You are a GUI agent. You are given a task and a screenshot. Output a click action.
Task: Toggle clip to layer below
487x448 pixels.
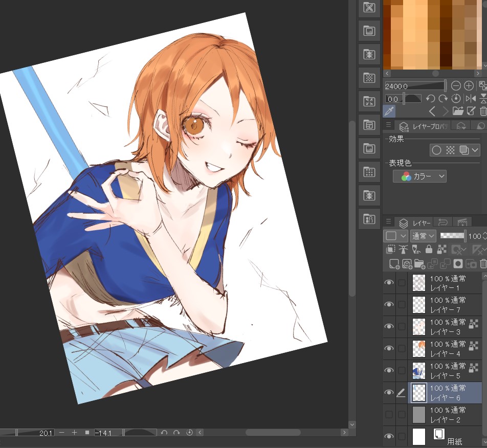[x=391, y=249]
